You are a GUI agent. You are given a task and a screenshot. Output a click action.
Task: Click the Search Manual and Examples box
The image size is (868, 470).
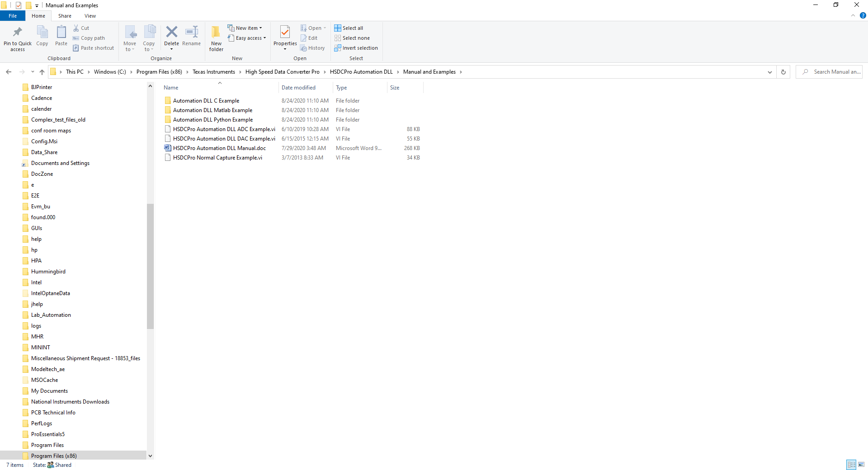829,72
